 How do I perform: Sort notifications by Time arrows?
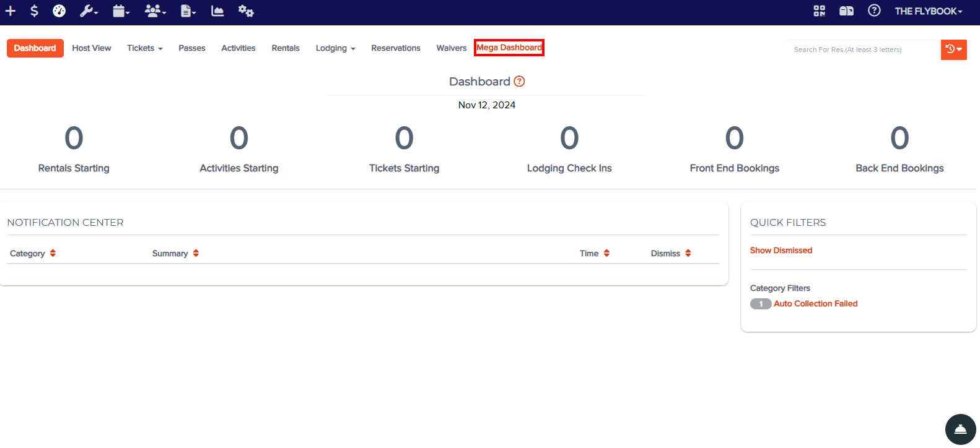pyautogui.click(x=607, y=253)
